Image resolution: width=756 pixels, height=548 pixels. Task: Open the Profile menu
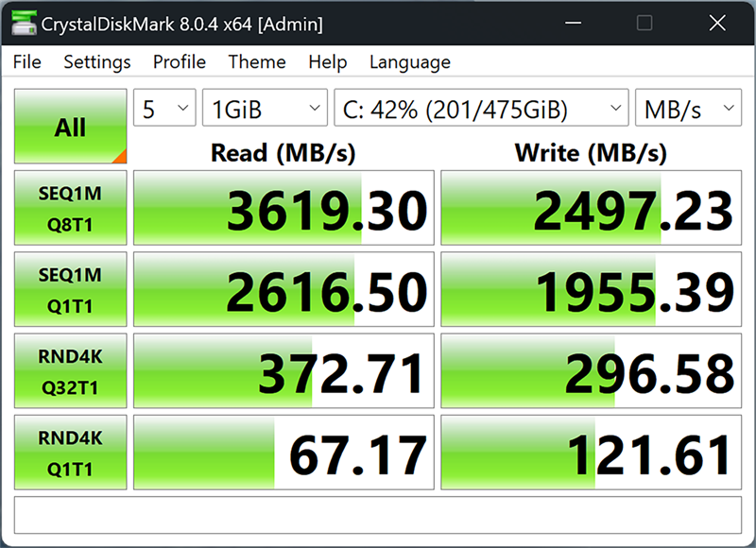(180, 62)
